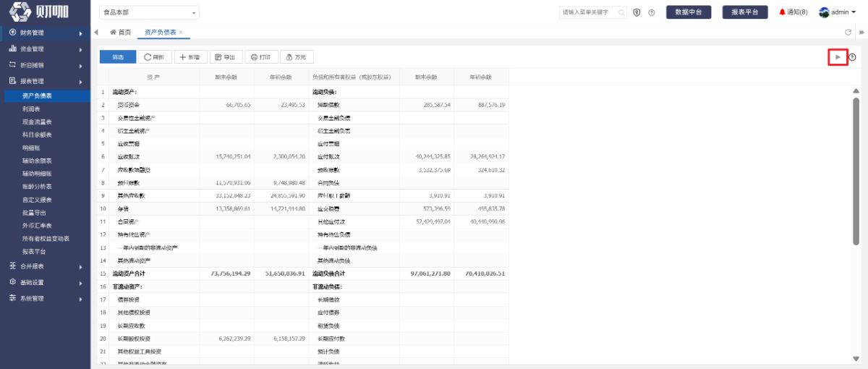The height and width of the screenshot is (369, 868).
Task: Click the blue 筛选 filter button
Action: point(117,57)
